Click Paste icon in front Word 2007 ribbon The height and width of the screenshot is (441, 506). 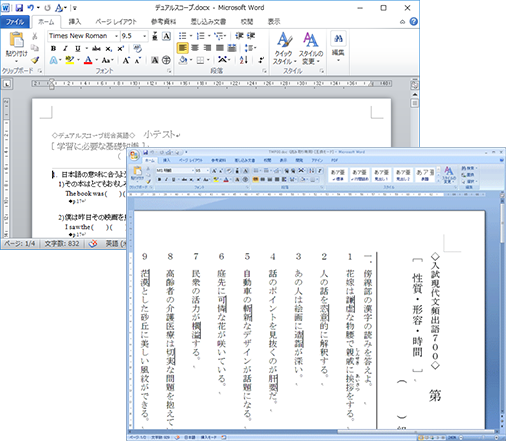point(137,171)
